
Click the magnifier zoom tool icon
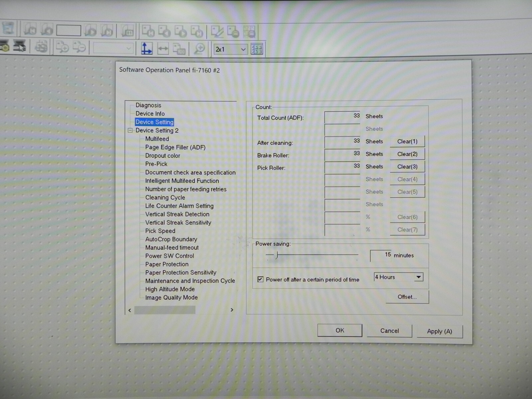[199, 49]
